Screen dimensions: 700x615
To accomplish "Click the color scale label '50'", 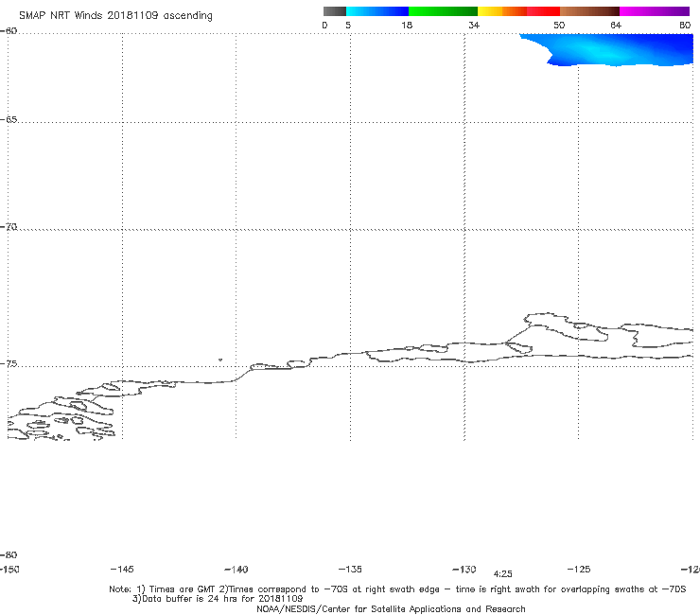I will click(x=559, y=26).
